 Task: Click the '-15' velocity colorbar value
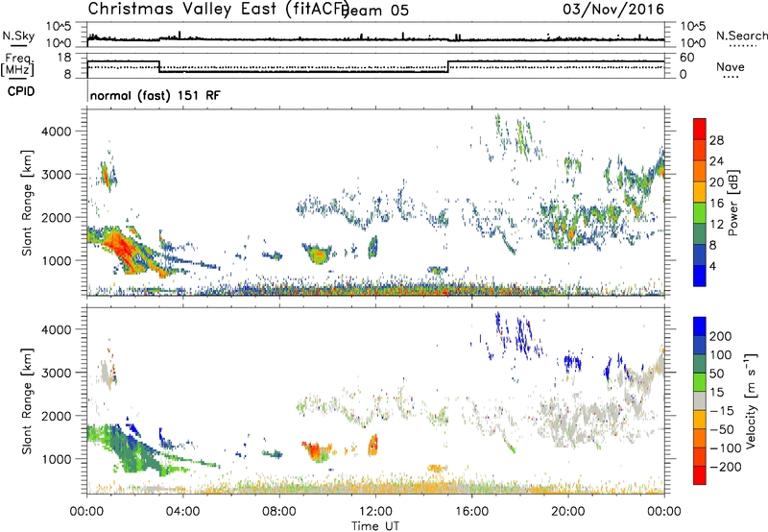(722, 410)
